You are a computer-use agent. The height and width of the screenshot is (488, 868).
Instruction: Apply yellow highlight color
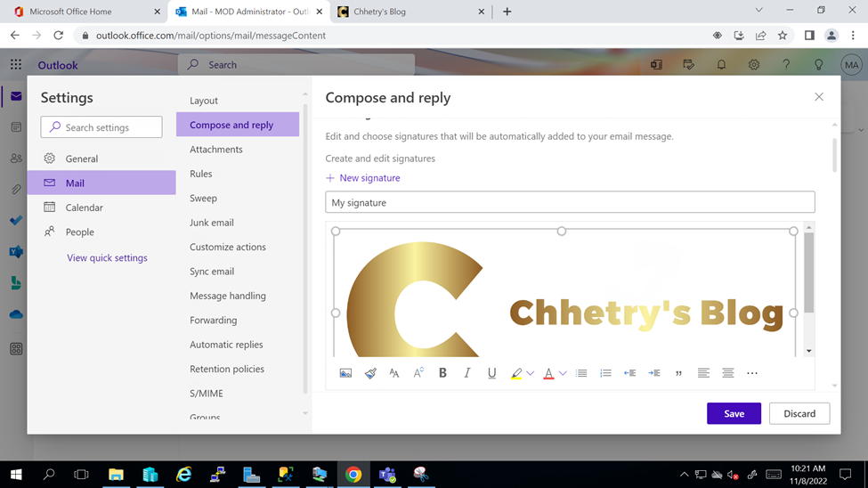516,373
